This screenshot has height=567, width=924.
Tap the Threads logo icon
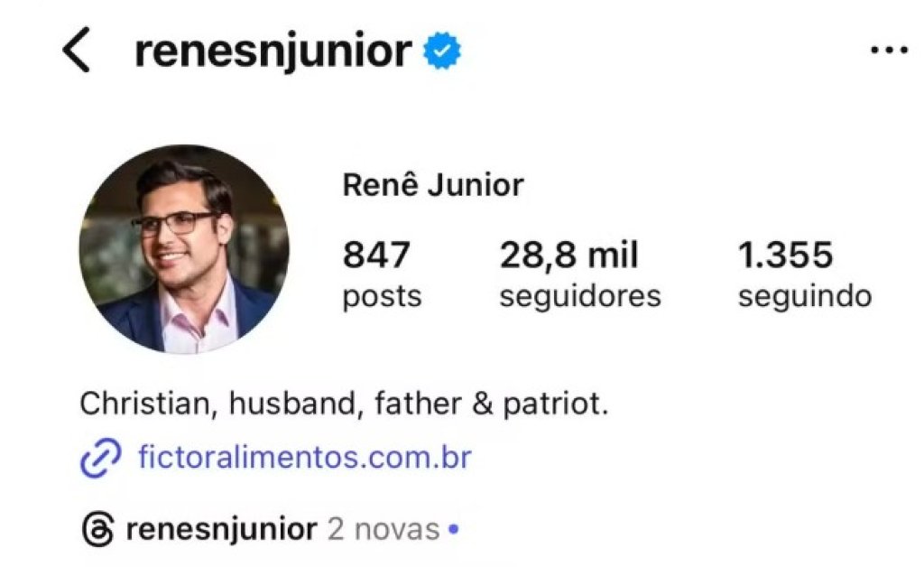[97, 529]
